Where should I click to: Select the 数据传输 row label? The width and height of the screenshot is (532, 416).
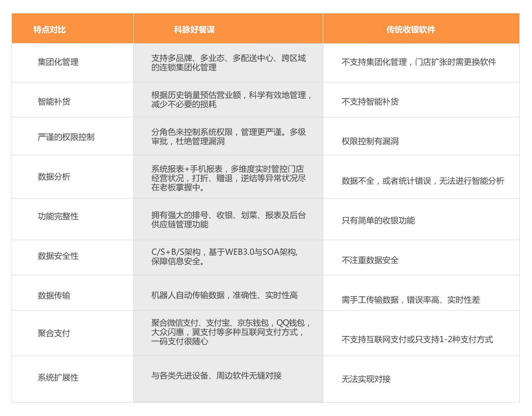point(54,296)
